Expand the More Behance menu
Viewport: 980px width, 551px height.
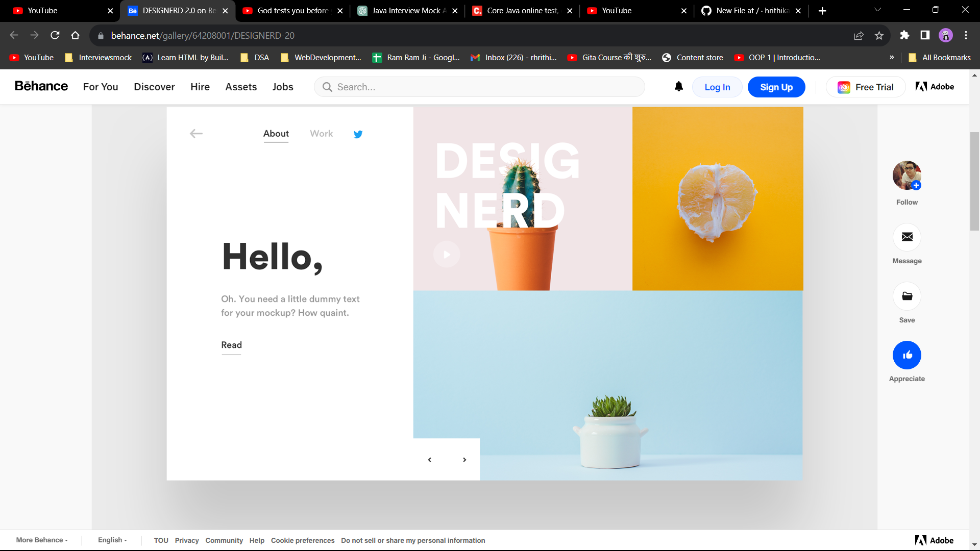[x=41, y=540]
